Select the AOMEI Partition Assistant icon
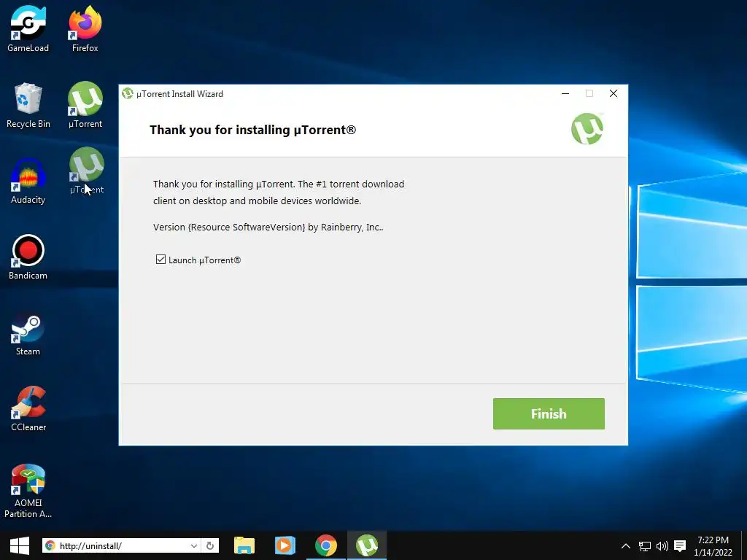 tap(28, 491)
